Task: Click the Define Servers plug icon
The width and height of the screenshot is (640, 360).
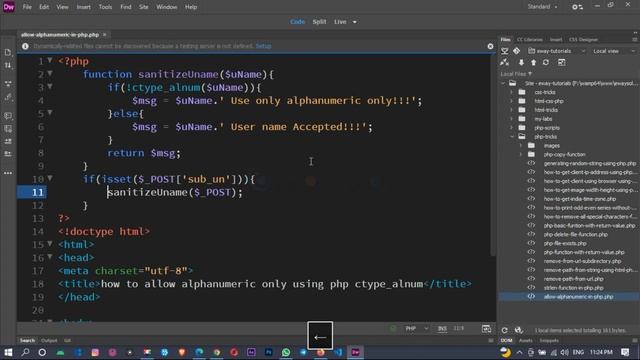Action: click(x=504, y=62)
